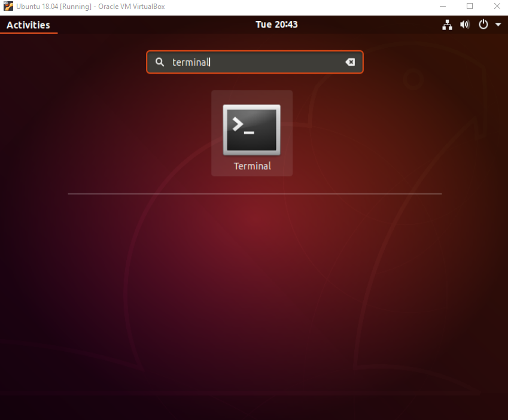Open the clock showing Tue 20:43
Image resolution: width=508 pixels, height=420 pixels.
tap(276, 25)
